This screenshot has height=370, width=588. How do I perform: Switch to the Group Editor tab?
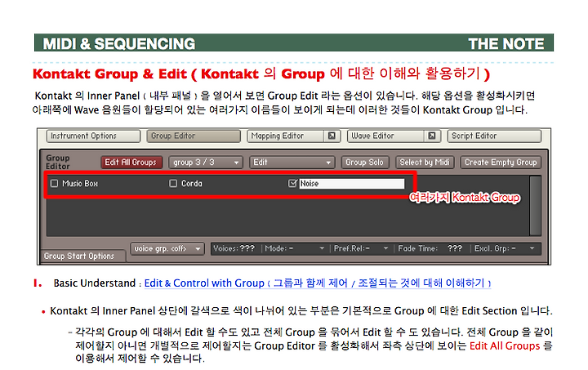(x=194, y=136)
